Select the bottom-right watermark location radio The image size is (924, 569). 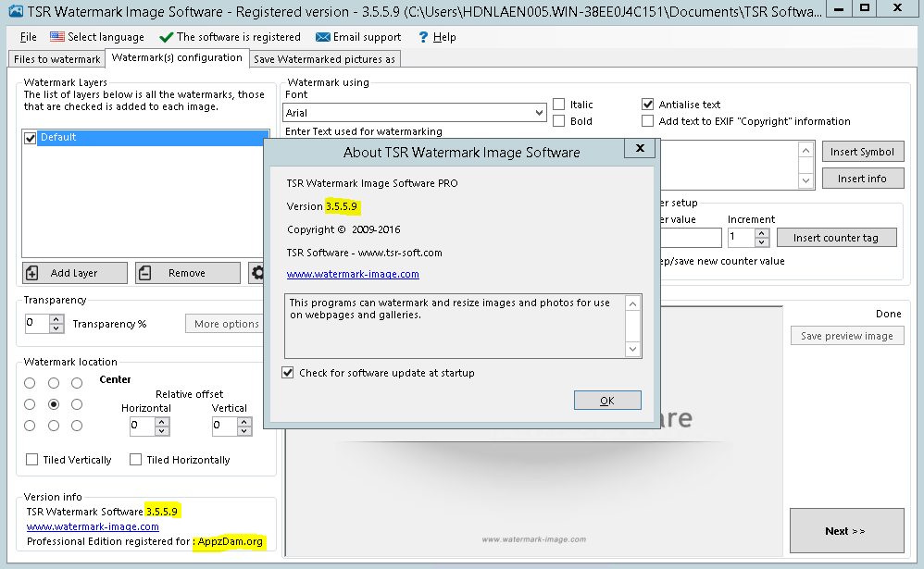77,426
